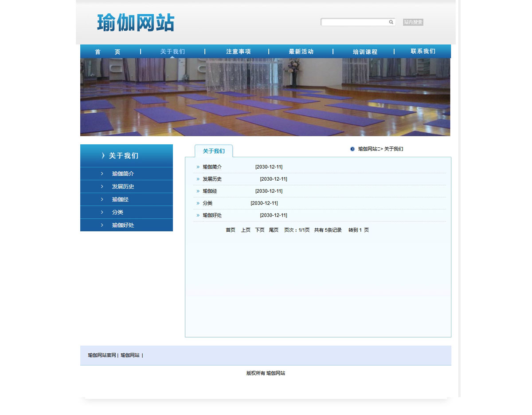
Task: Click the 版权所有 瑜伽网站 copyright text
Action: [x=266, y=373]
